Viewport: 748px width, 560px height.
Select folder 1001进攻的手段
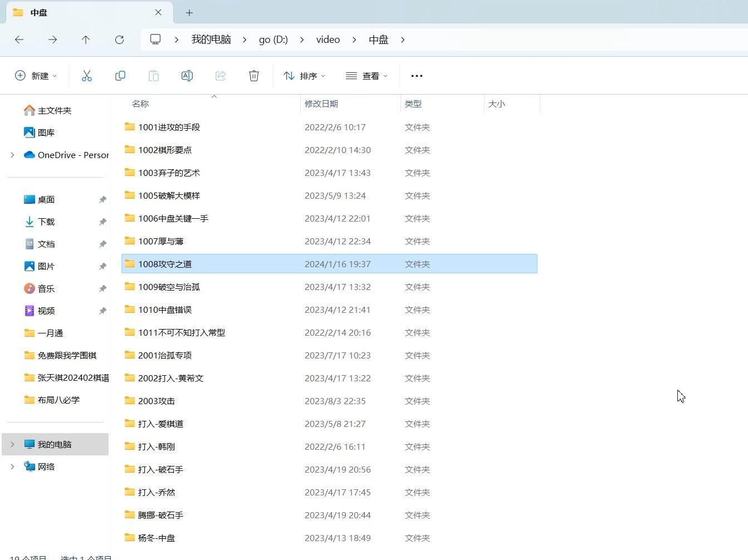point(329,127)
